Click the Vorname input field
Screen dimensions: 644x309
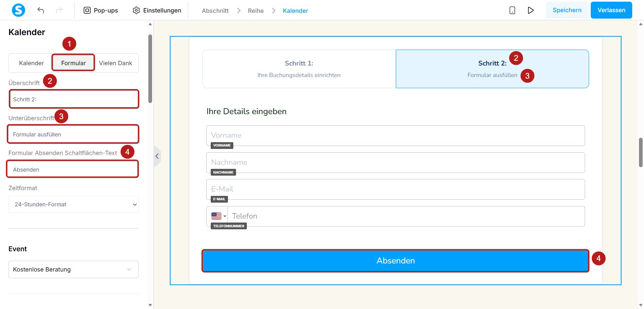(x=396, y=135)
